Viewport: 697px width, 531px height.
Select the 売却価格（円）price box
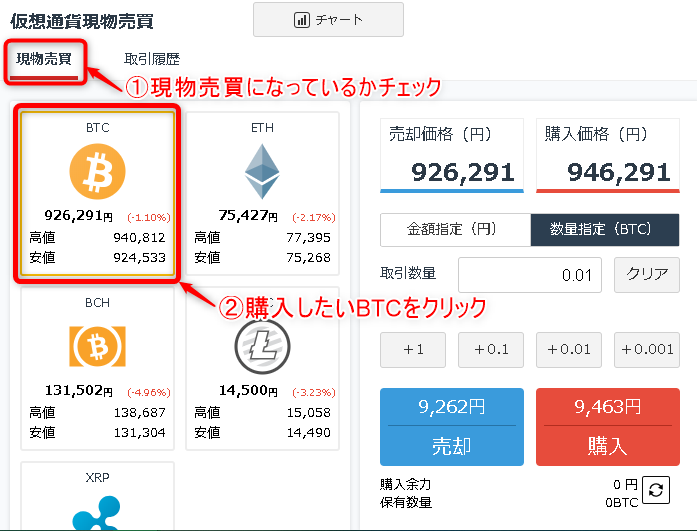452,156
